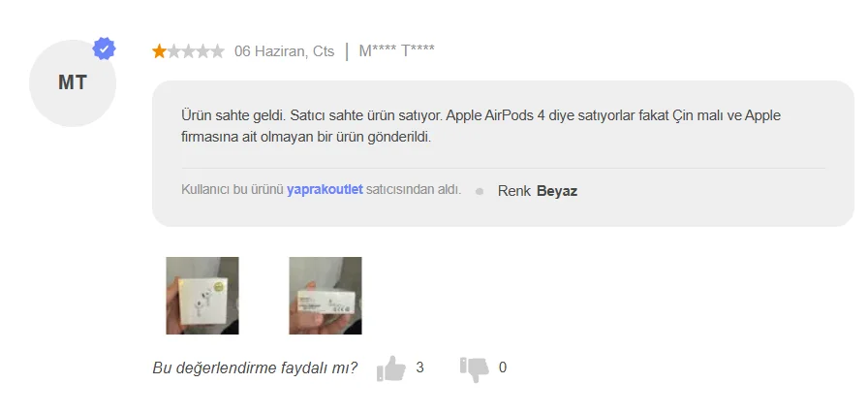The width and height of the screenshot is (868, 415).
Task: Open the MT reviewer avatar
Action: (x=73, y=83)
